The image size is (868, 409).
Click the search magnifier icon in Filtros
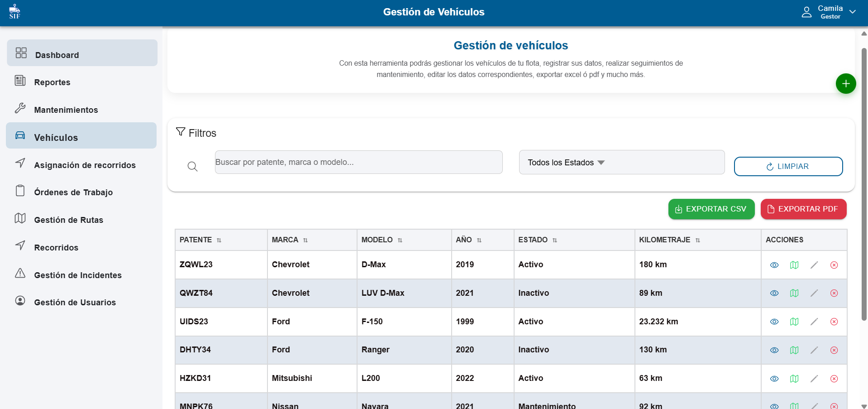pyautogui.click(x=192, y=167)
